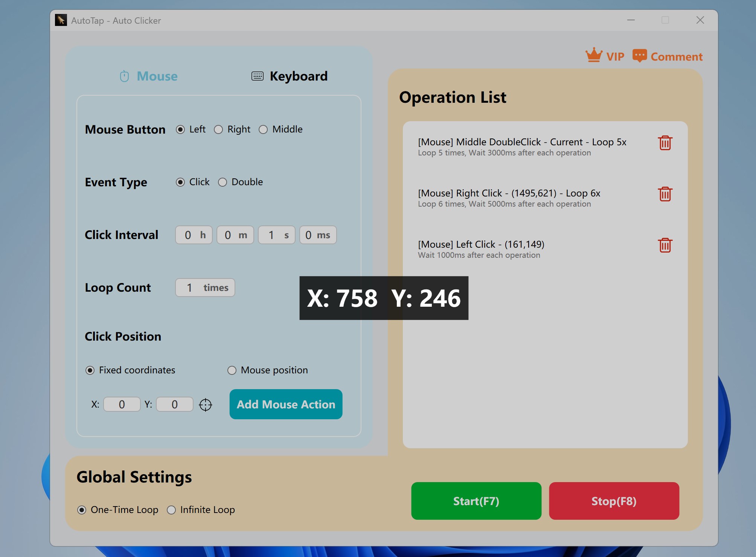Click the crosshair coordinate picker icon
The image size is (756, 557).
tap(206, 405)
